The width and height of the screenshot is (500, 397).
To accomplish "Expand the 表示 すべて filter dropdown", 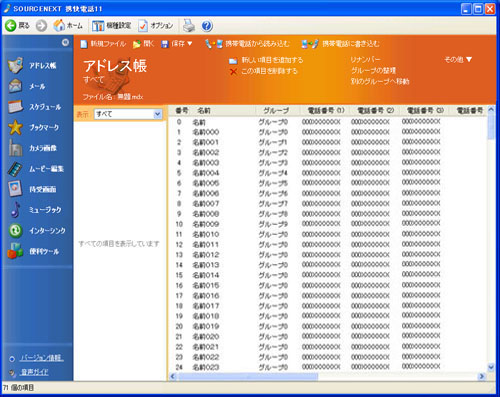I will 158,114.
